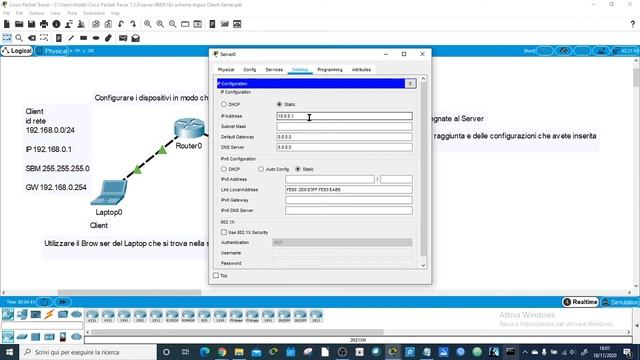The width and height of the screenshot is (640, 360).
Task: Click Power Cycle Devices button
Action: tap(44, 302)
